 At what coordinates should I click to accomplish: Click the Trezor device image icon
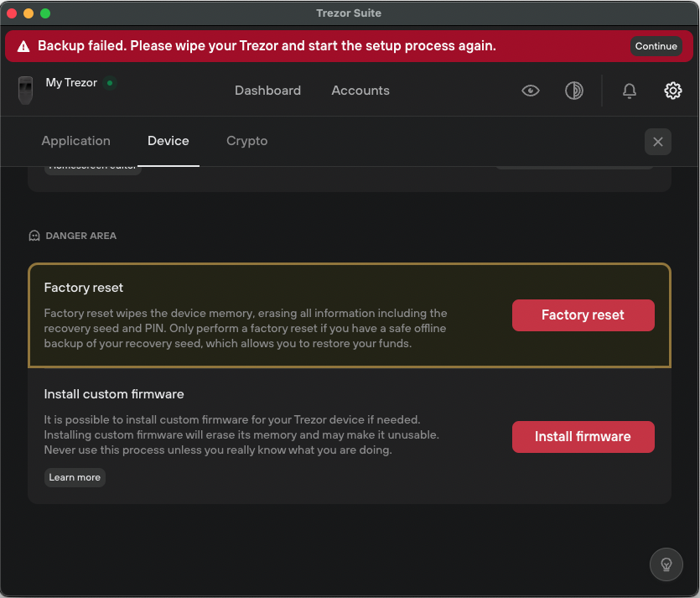pos(25,91)
